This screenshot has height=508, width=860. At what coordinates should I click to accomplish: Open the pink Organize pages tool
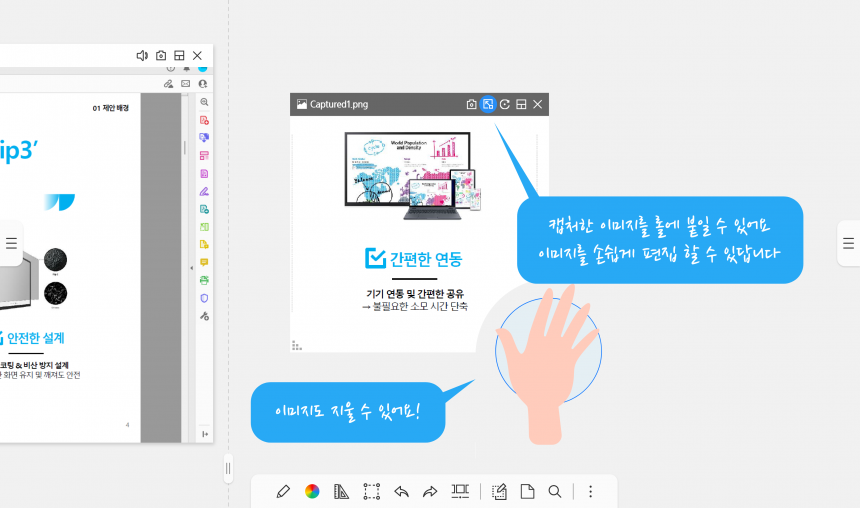(204, 156)
